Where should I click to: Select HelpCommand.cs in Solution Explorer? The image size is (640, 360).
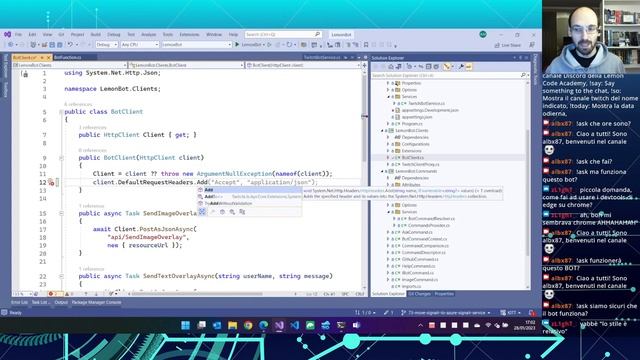[x=418, y=266]
